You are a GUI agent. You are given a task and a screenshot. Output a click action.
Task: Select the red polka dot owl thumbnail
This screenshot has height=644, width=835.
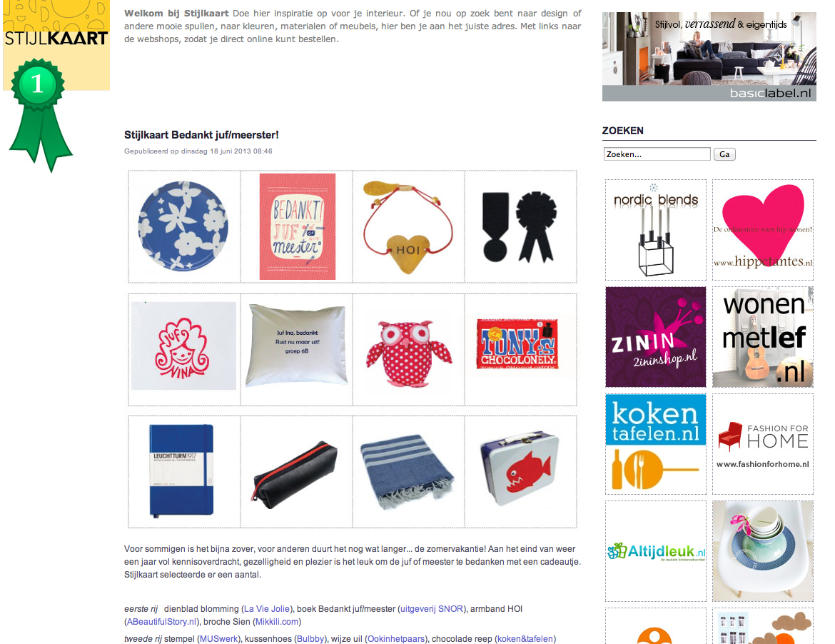[x=408, y=349]
